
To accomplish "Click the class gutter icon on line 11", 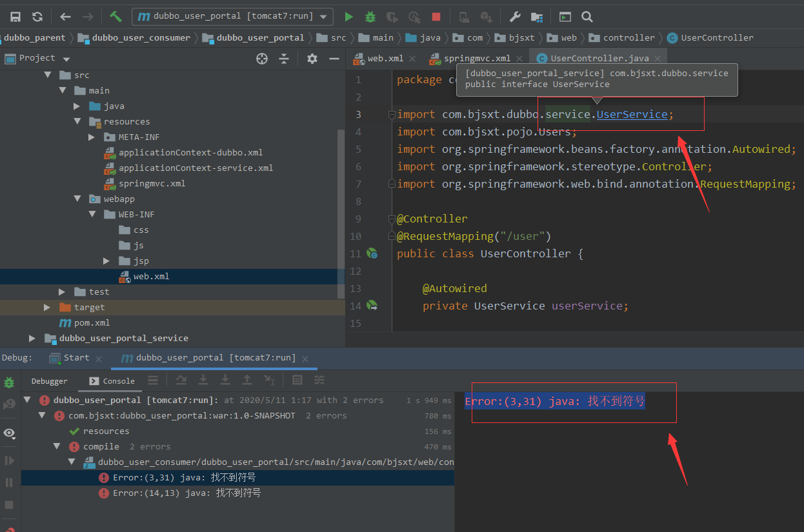I will (372, 253).
